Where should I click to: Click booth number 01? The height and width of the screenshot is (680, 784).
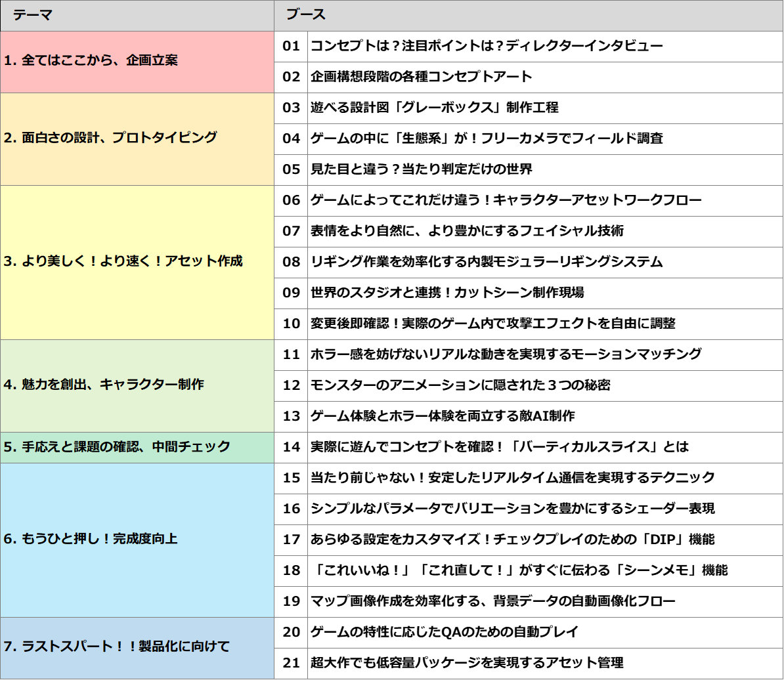(x=291, y=47)
